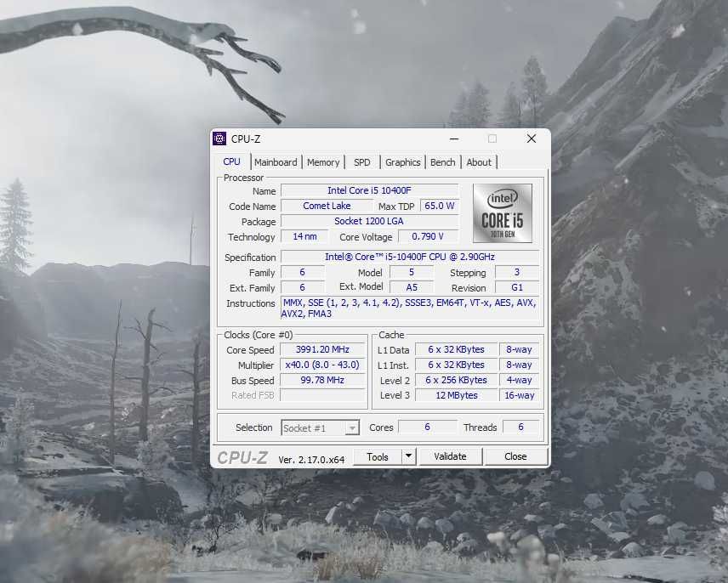Go to the Graphics tab

(402, 162)
